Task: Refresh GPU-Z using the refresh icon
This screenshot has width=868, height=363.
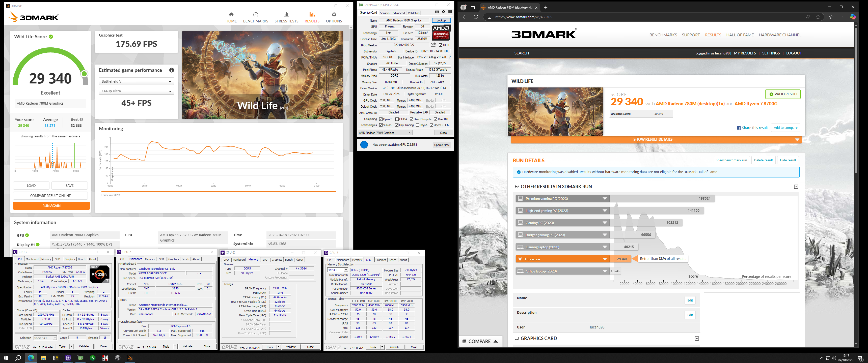Action: 443,12
